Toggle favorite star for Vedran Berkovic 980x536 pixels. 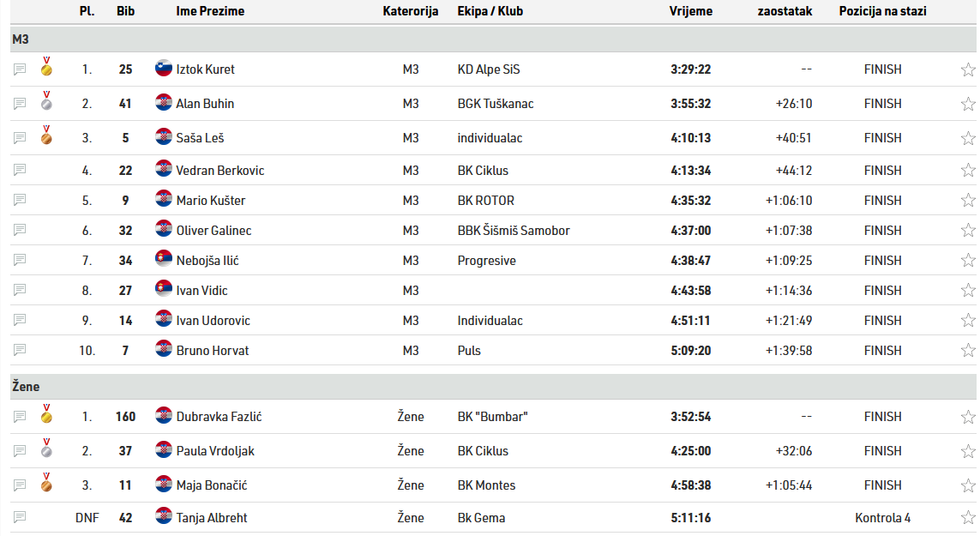pos(968,171)
